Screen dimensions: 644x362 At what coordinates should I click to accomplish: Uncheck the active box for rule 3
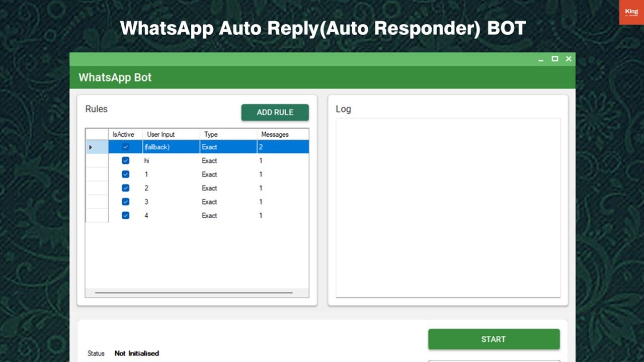pos(125,202)
